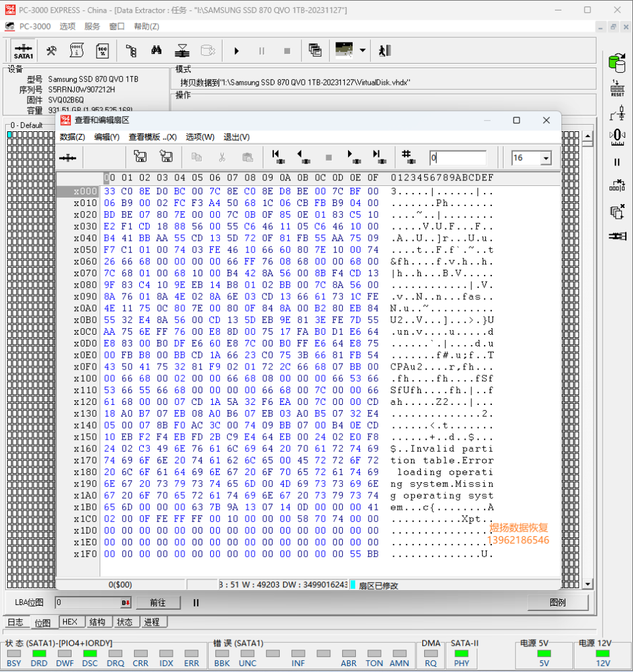The image size is (633, 672).
Task: Open the 选项 menu in main menu bar
Action: click(68, 26)
